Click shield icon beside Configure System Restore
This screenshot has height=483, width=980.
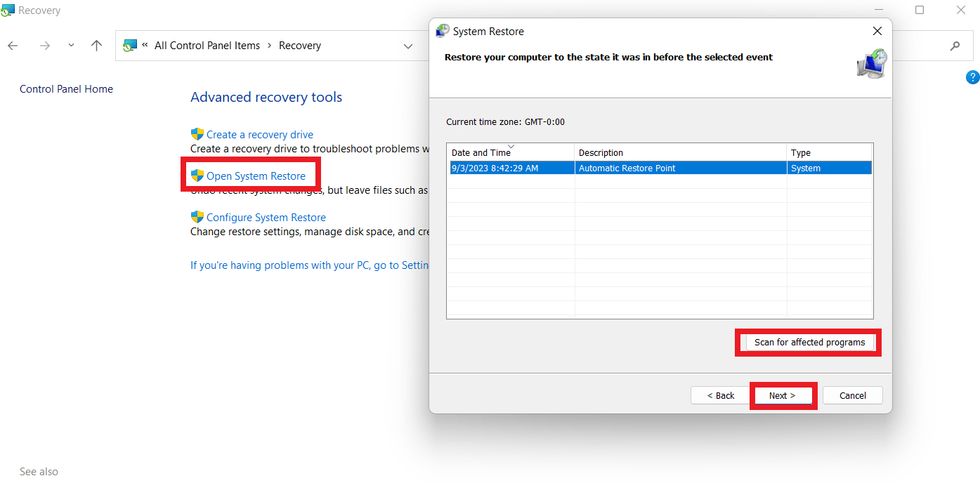click(x=197, y=217)
